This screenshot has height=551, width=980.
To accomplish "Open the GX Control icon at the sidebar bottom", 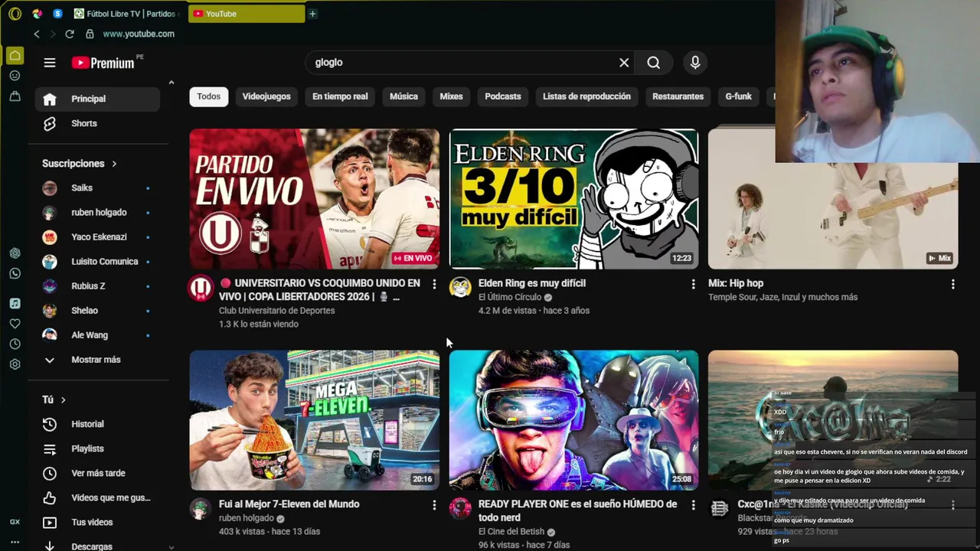I will 15,522.
